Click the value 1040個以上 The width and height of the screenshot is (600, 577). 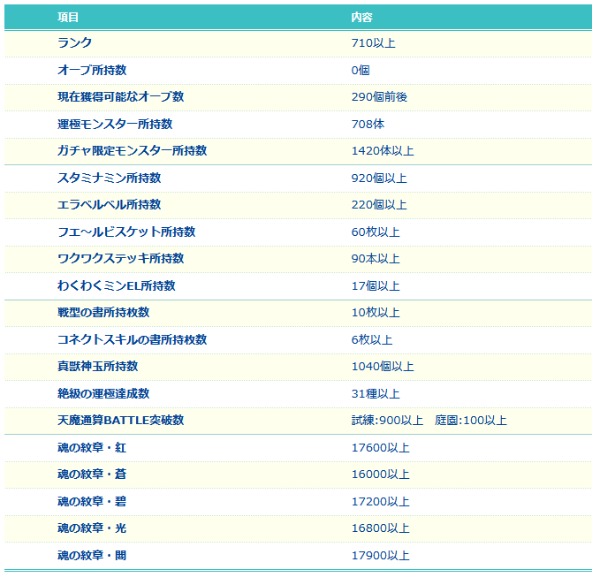(x=383, y=367)
